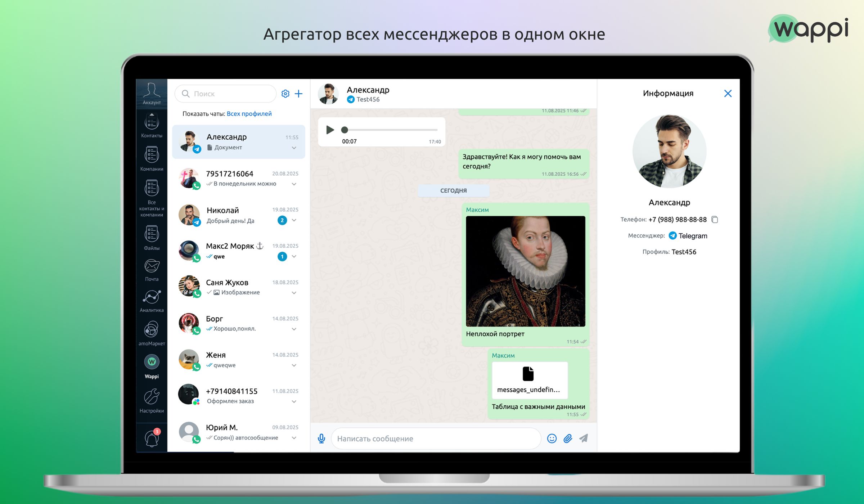Viewport: 864px width, 504px height.
Task: Click microphone icon to record voice
Action: (321, 438)
